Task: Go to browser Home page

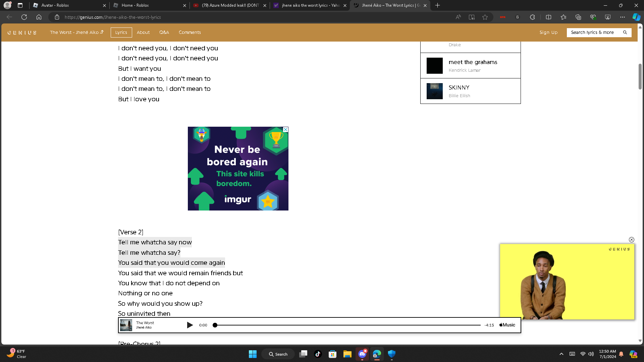Action: (x=39, y=17)
